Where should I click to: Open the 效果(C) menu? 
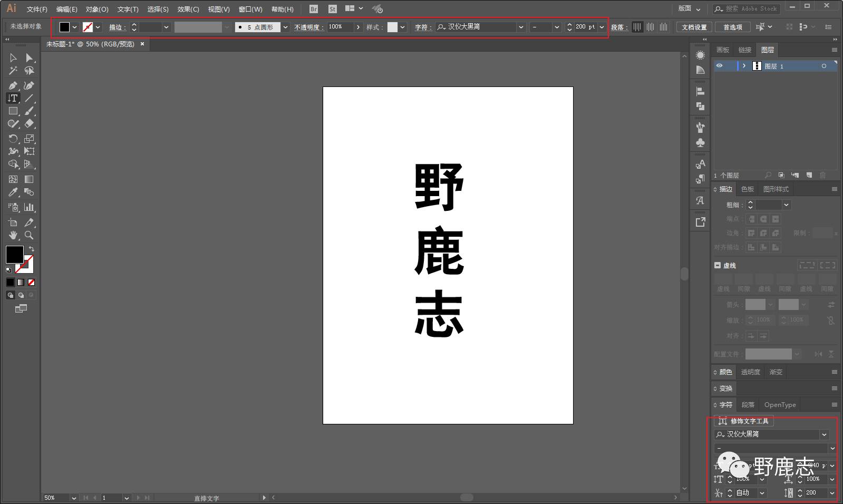pos(188,9)
